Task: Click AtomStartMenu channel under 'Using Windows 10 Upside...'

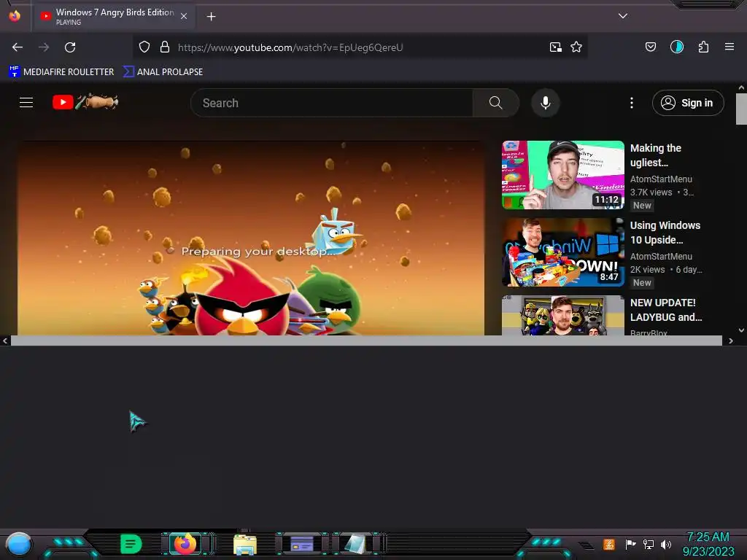Action: (661, 256)
